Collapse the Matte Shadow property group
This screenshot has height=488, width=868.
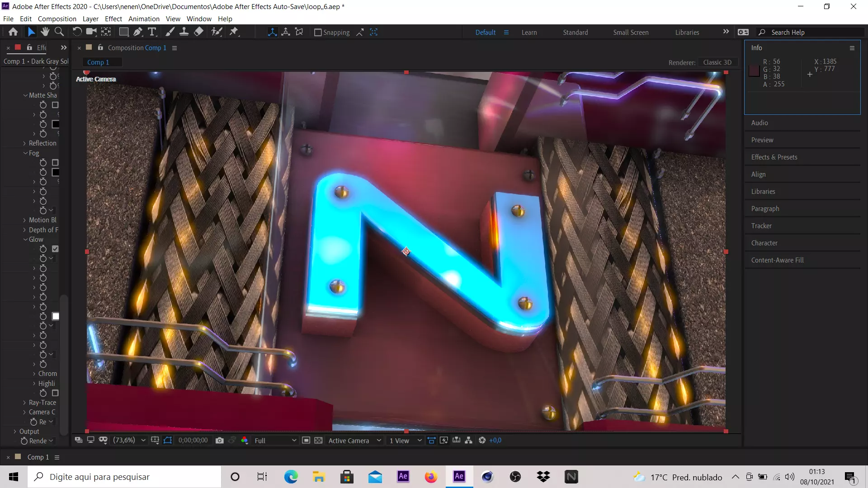point(25,95)
